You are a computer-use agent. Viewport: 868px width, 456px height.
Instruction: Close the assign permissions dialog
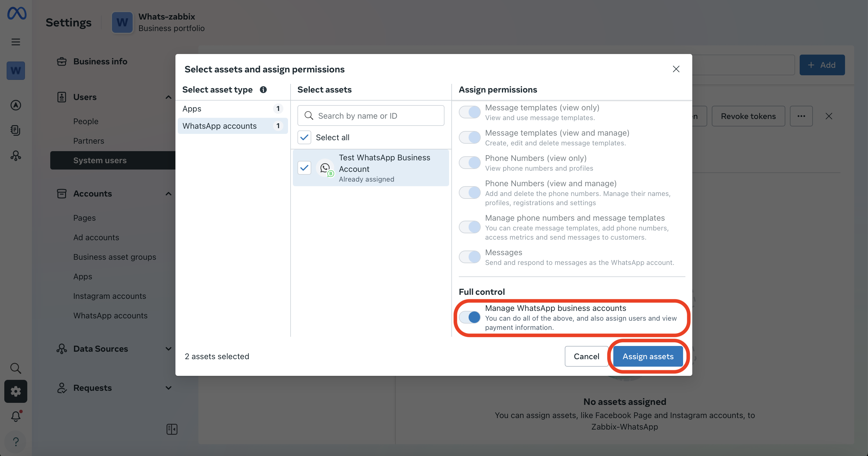point(676,69)
